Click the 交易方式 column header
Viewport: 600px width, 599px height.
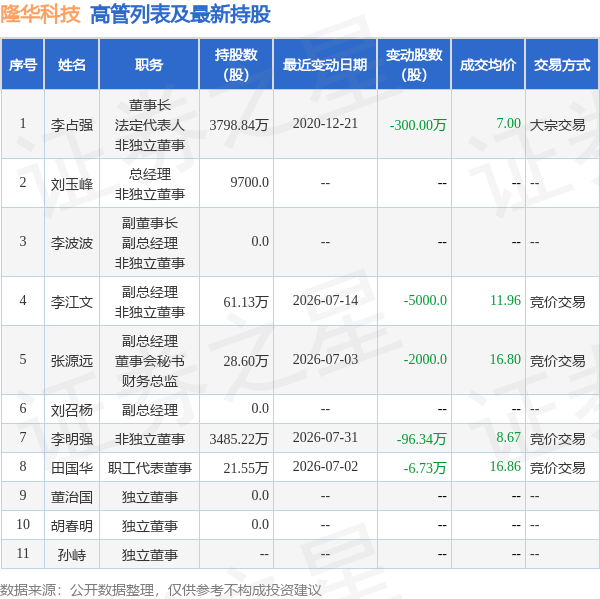tap(562, 64)
